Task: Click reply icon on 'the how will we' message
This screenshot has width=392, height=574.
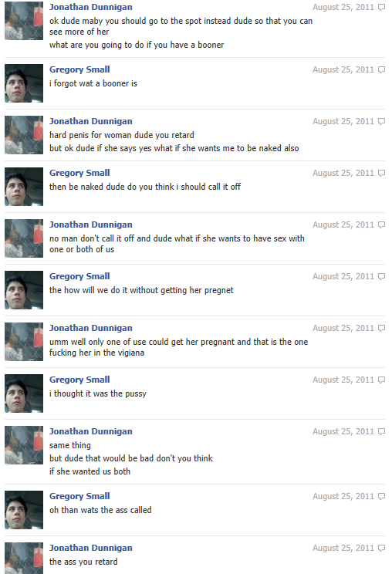Action: [x=381, y=277]
